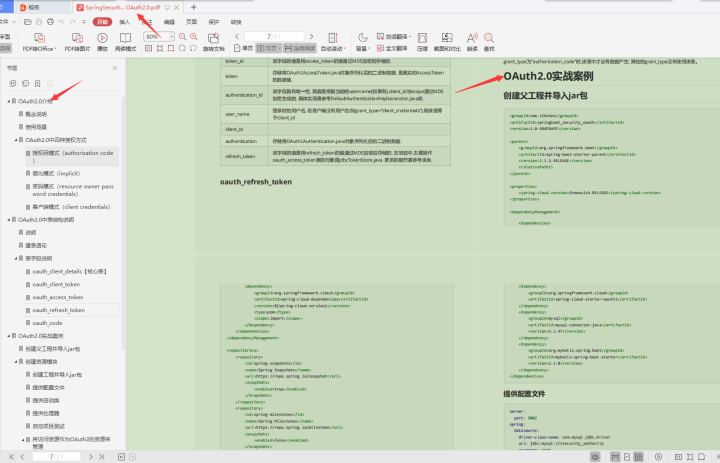Click the page number field in toolbar
Image resolution: width=720 pixels, height=463 pixels.
(x=274, y=36)
